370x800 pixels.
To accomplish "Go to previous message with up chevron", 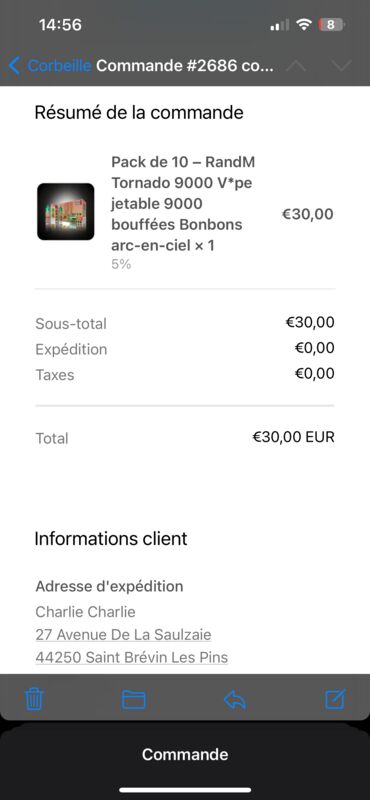I will point(297,66).
